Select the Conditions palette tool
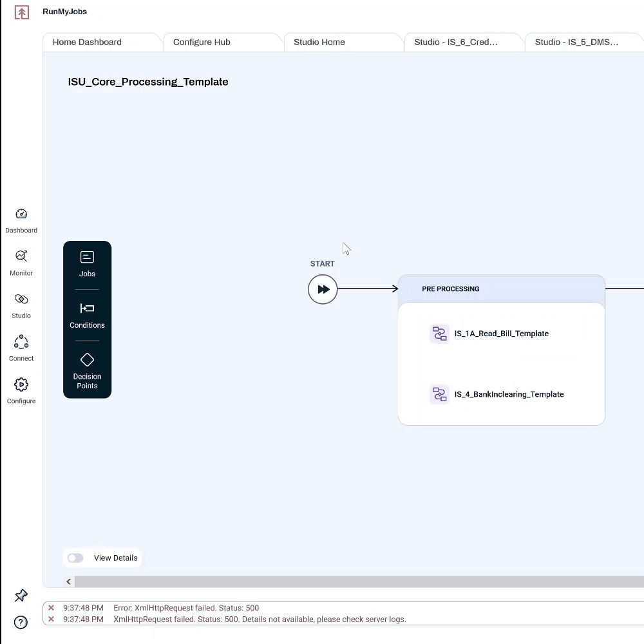The image size is (644, 644). 87,316
